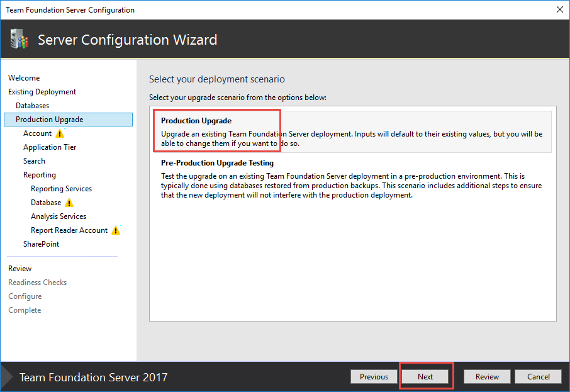Select Existing Deployment in the navigation tree
This screenshot has width=570, height=392.
pos(42,92)
